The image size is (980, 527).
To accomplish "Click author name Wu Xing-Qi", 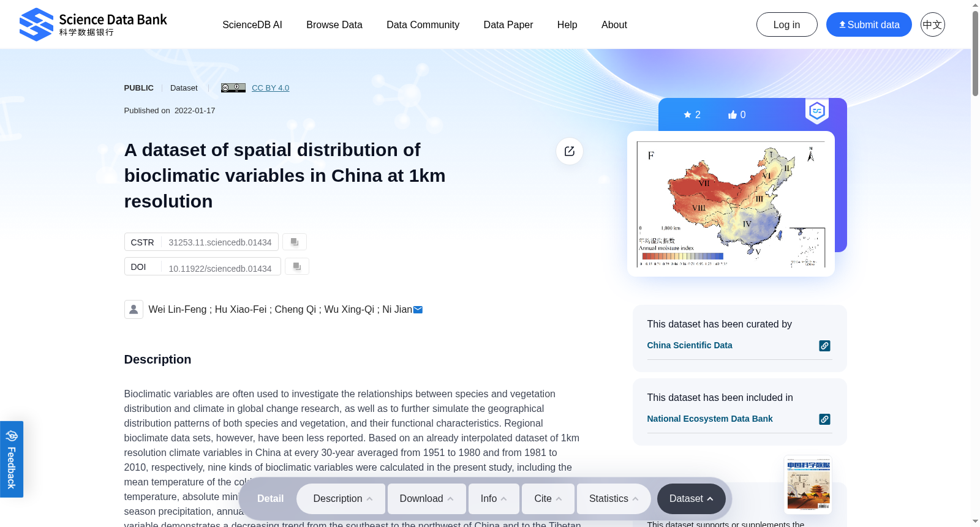I will click(349, 310).
